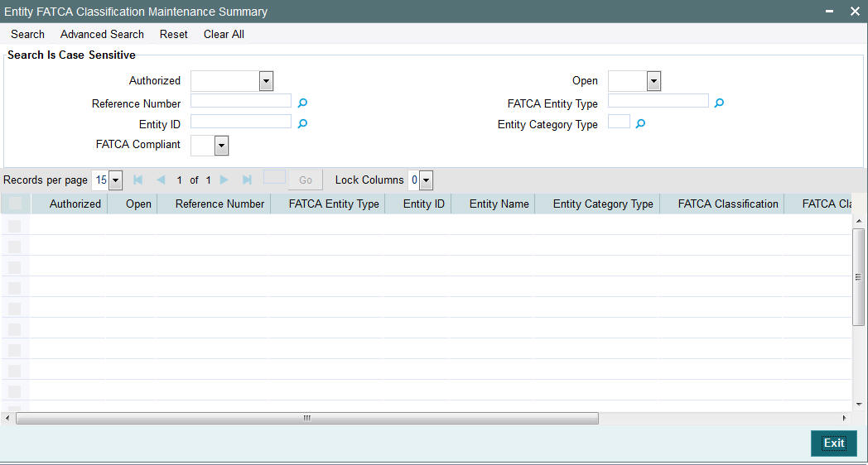
Task: Click Clear All
Action: click(x=224, y=34)
